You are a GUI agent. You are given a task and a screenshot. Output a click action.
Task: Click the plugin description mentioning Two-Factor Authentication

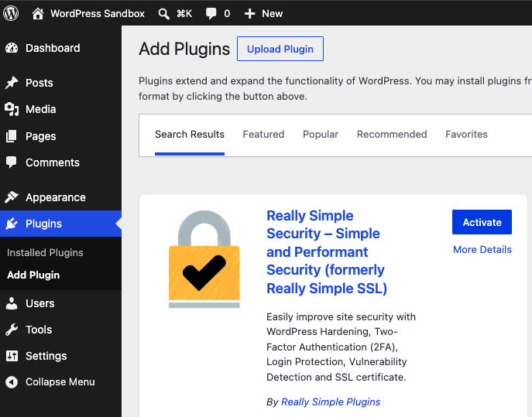point(341,347)
